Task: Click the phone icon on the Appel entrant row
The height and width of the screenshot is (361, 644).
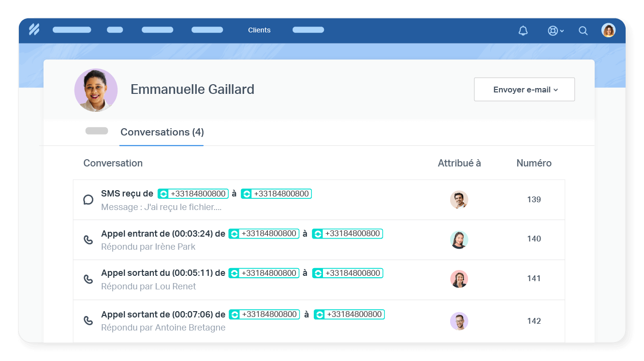Action: click(88, 239)
